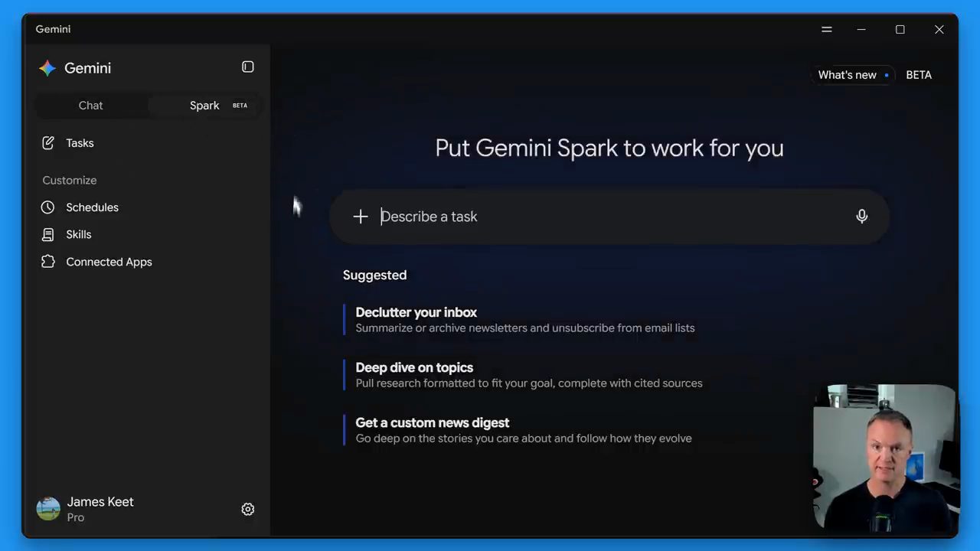The width and height of the screenshot is (980, 551).
Task: Minimize the Gemini window
Action: click(x=861, y=29)
